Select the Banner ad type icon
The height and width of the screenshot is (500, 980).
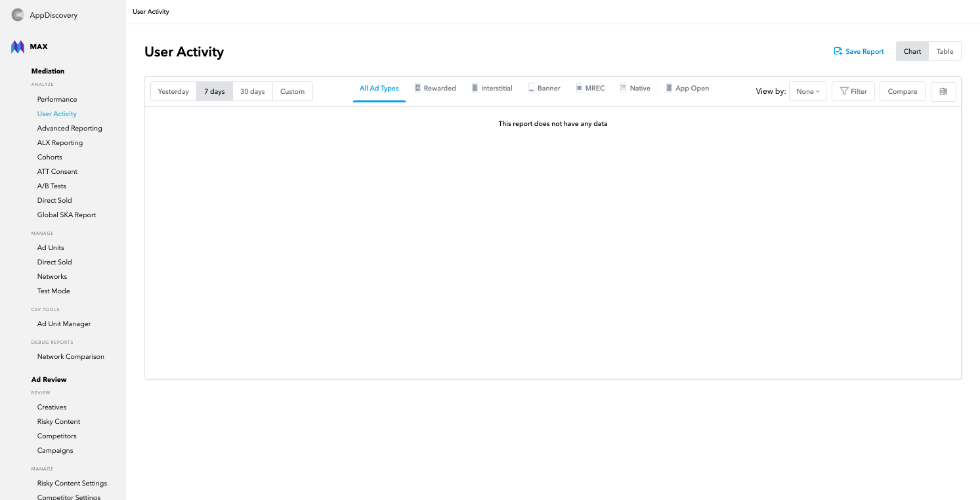pos(532,87)
